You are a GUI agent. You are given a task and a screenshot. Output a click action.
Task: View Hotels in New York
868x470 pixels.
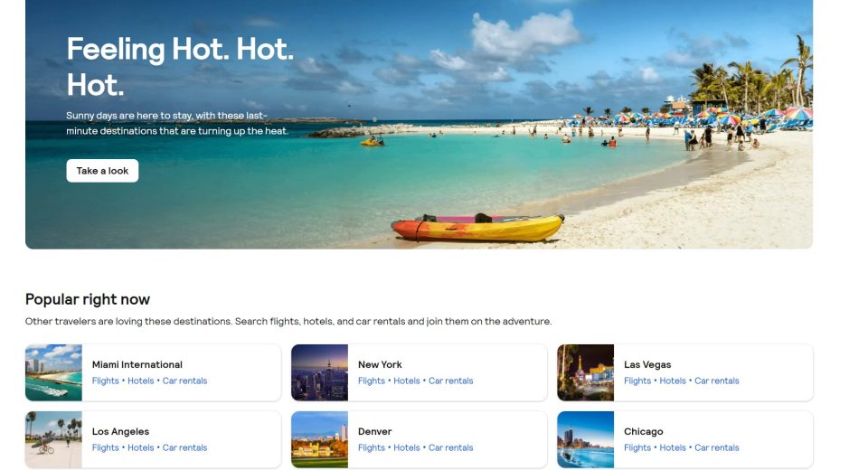coord(407,381)
